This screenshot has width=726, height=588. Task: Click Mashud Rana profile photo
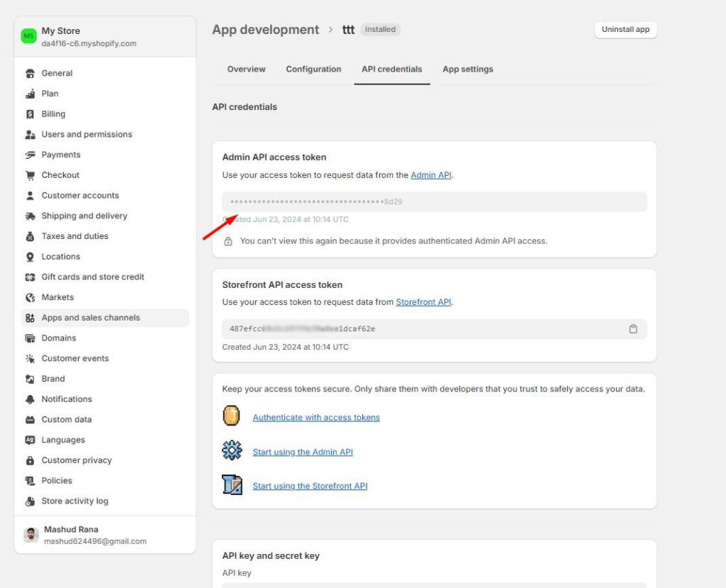click(x=31, y=535)
